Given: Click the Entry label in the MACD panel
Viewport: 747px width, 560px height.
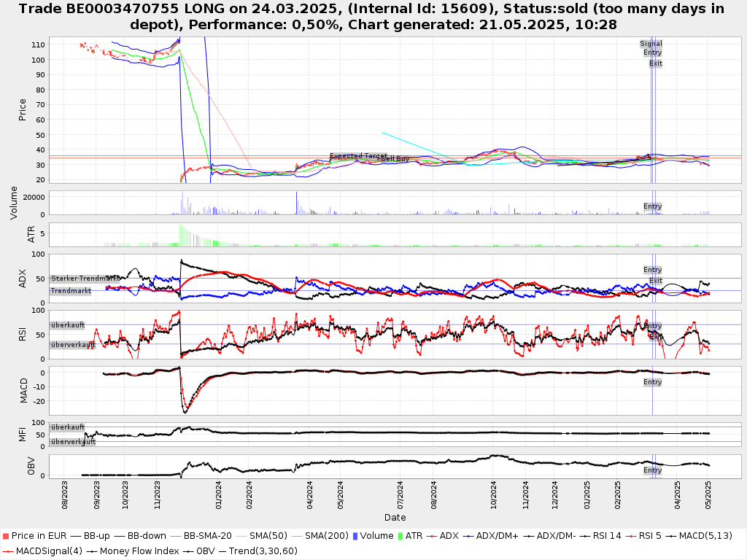Looking at the screenshot, I should (x=652, y=382).
